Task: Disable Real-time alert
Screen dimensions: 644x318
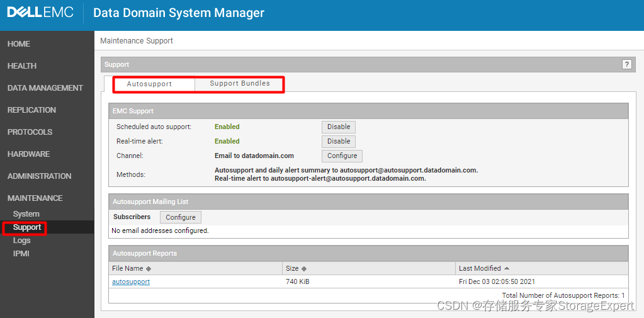Action: [339, 141]
